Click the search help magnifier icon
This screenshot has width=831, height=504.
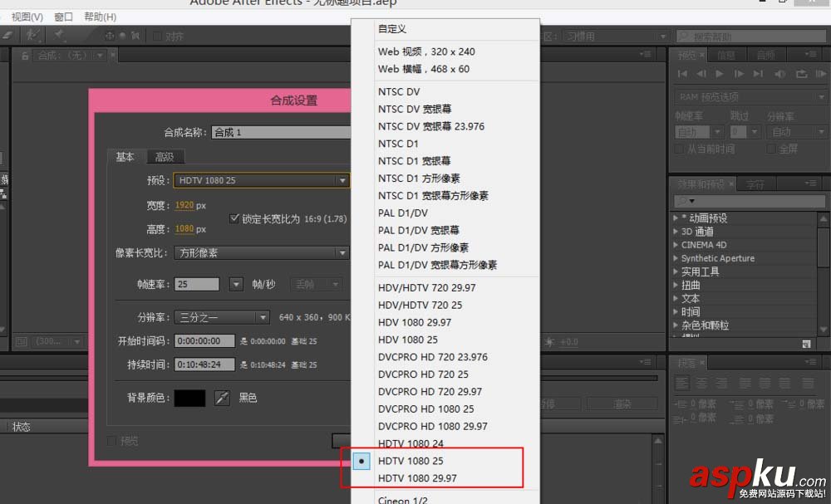coord(685,37)
